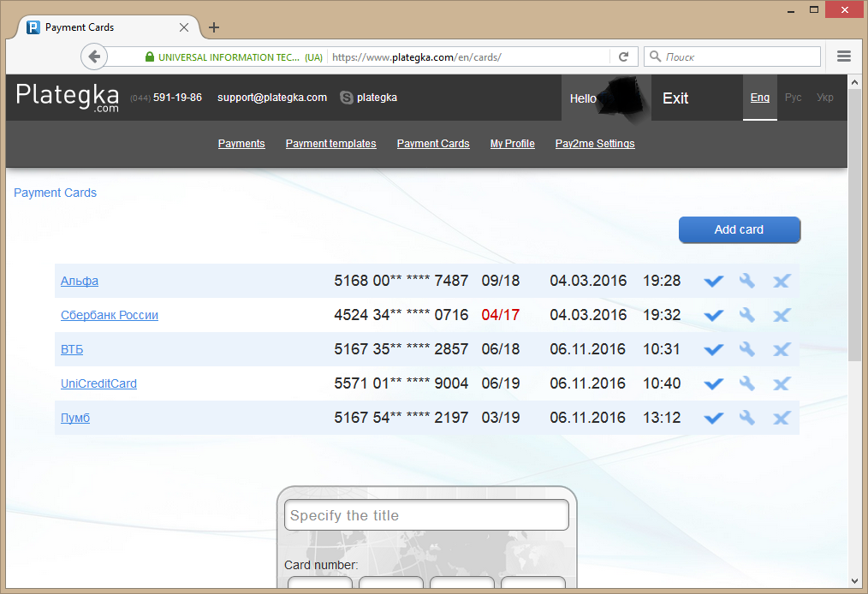The image size is (868, 594).
Task: Close the Payment Cards browser tab
Action: 184,27
